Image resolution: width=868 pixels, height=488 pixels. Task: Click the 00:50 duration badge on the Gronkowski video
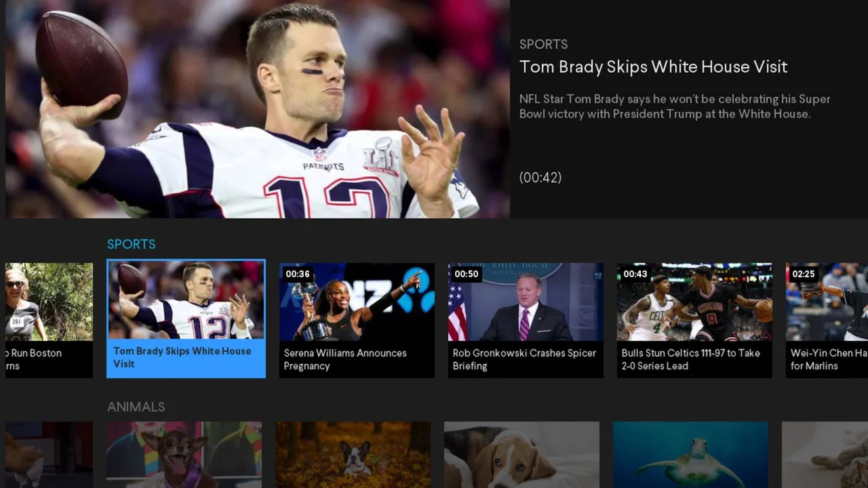[x=467, y=274]
